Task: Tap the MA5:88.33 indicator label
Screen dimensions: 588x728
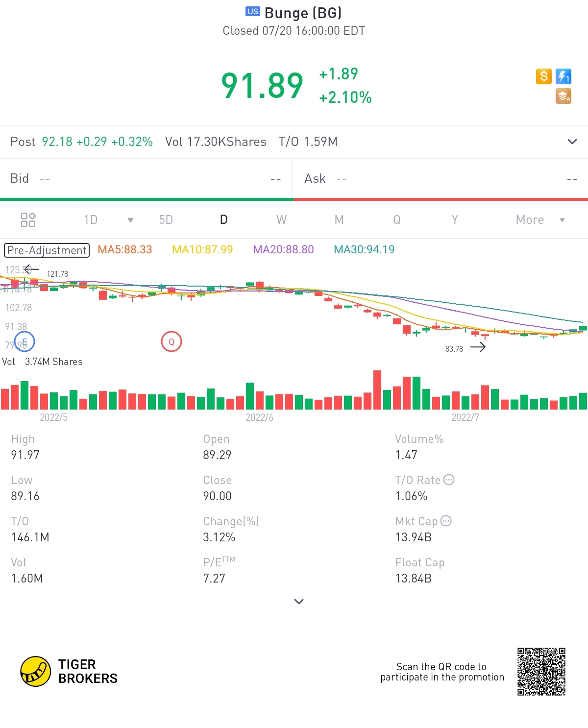Action: (125, 249)
